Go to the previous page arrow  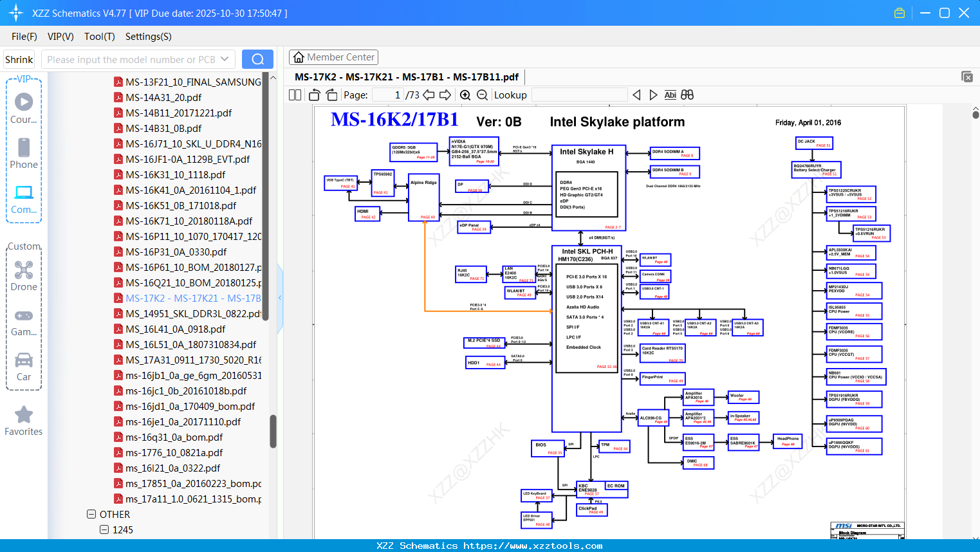pyautogui.click(x=429, y=95)
